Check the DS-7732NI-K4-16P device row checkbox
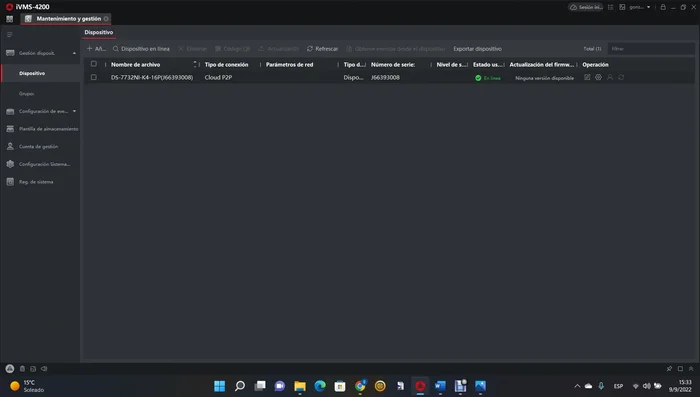Image resolution: width=700 pixels, height=397 pixels. tap(94, 77)
